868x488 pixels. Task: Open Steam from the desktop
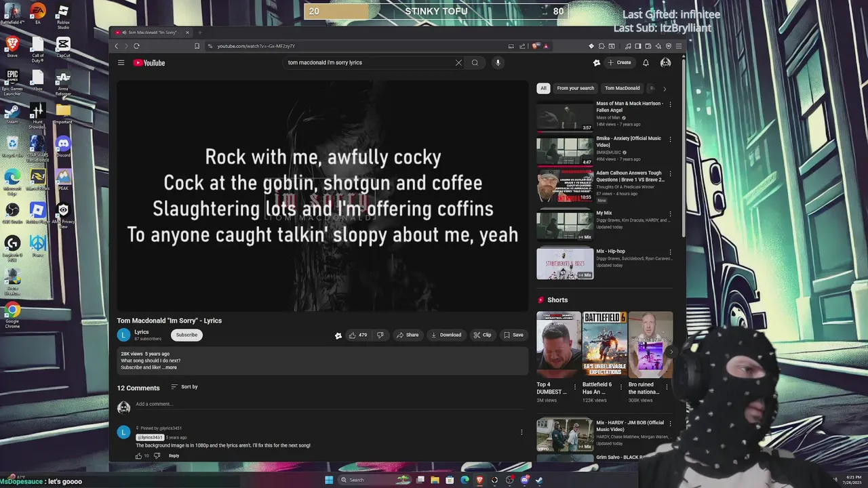(x=12, y=113)
